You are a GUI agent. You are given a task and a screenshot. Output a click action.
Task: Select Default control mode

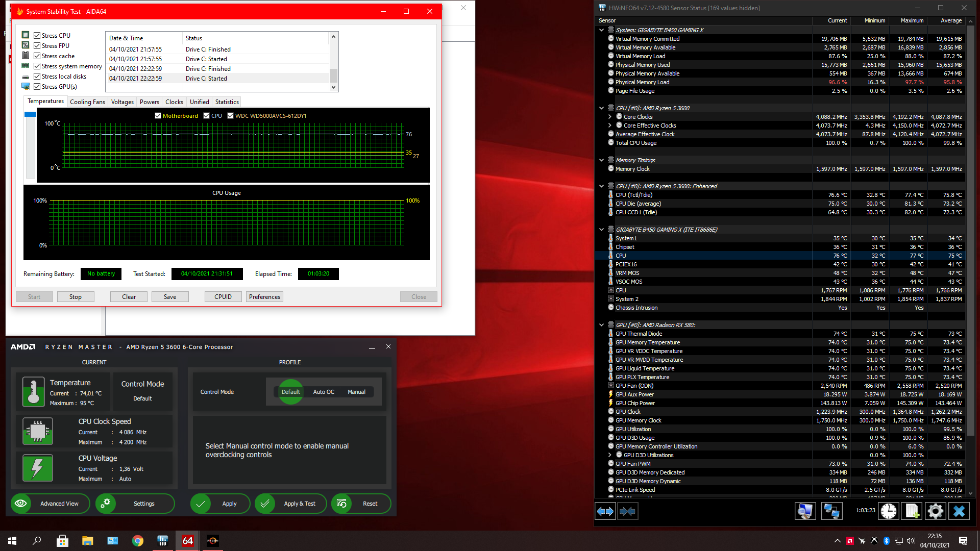point(291,392)
